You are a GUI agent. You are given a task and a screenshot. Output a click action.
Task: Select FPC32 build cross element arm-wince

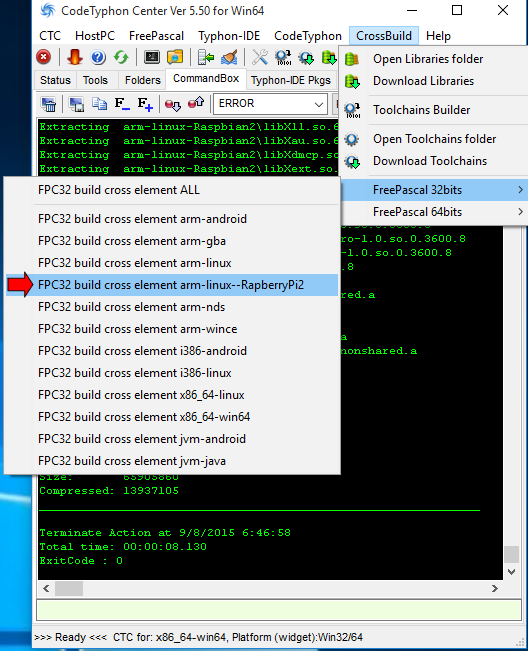pyautogui.click(x=172, y=329)
